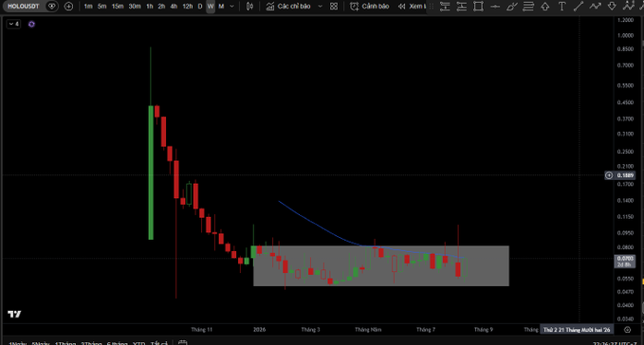Set date range to YTD
This screenshot has width=644, height=345.
[x=138, y=343]
